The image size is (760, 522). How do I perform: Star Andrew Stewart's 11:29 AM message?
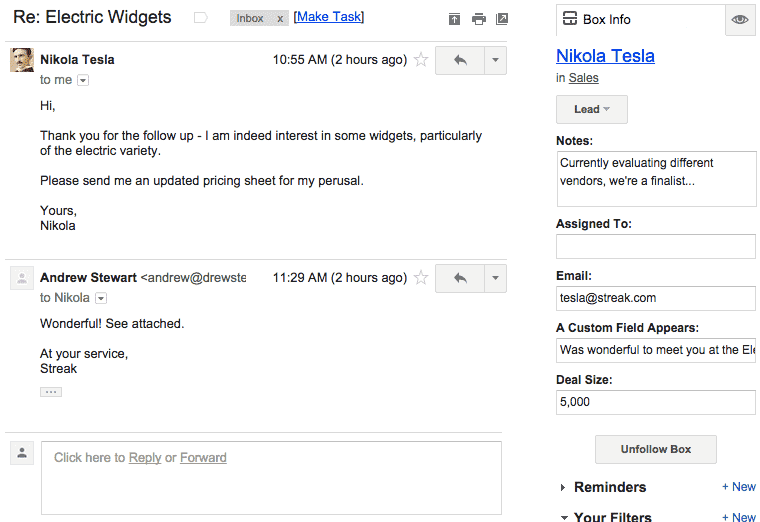421,278
